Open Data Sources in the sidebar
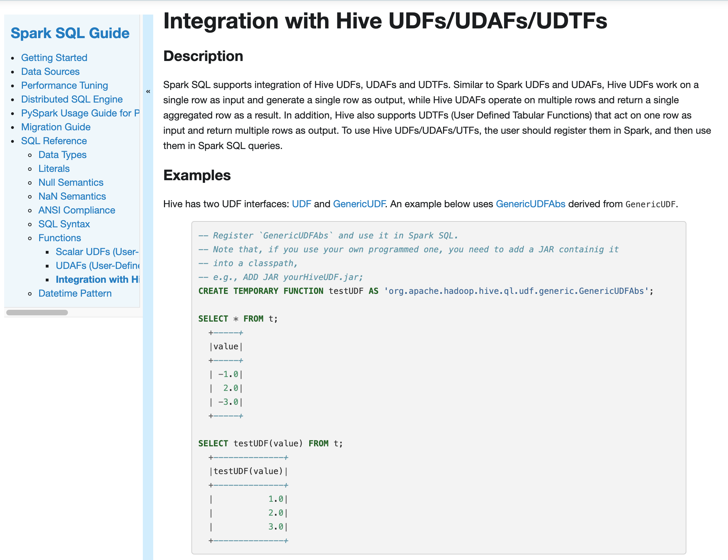This screenshot has width=728, height=560. tap(50, 71)
